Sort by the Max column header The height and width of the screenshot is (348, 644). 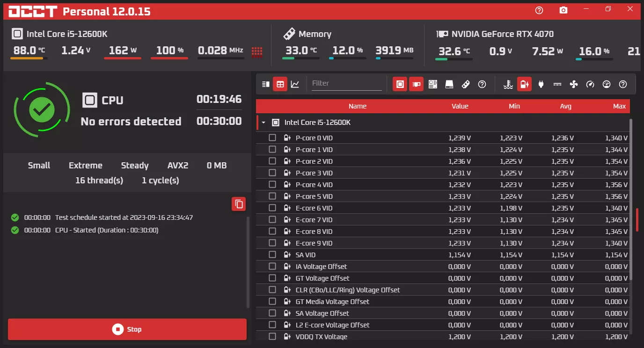[x=620, y=106]
